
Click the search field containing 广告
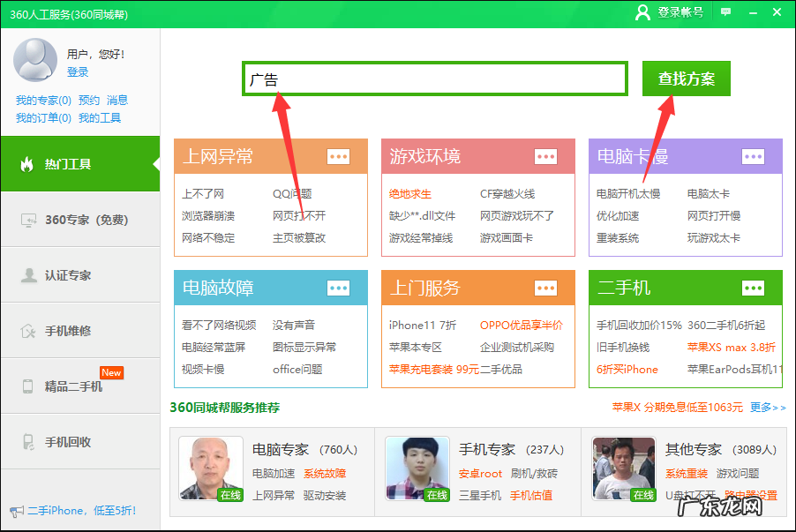pos(432,79)
